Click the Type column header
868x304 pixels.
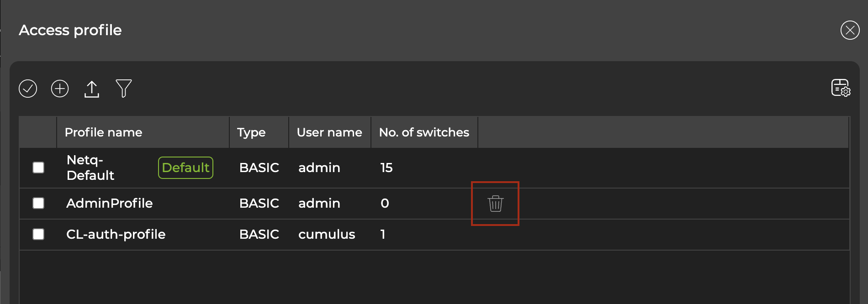(251, 132)
